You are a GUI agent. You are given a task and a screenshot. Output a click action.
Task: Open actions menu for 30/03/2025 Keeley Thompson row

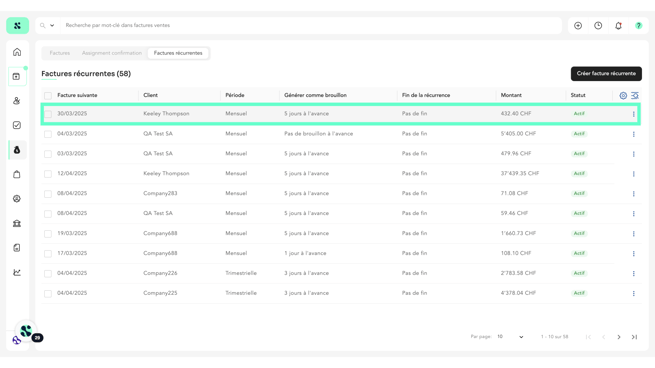(633, 114)
